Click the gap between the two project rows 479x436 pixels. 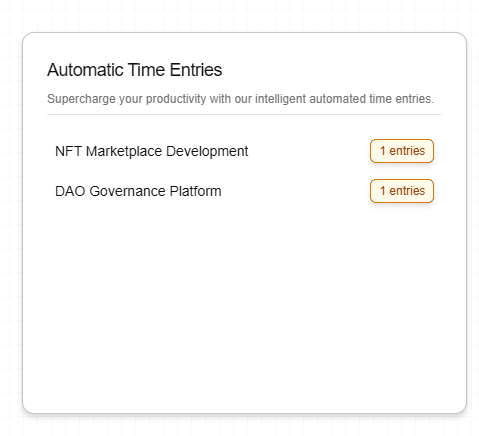coord(244,171)
